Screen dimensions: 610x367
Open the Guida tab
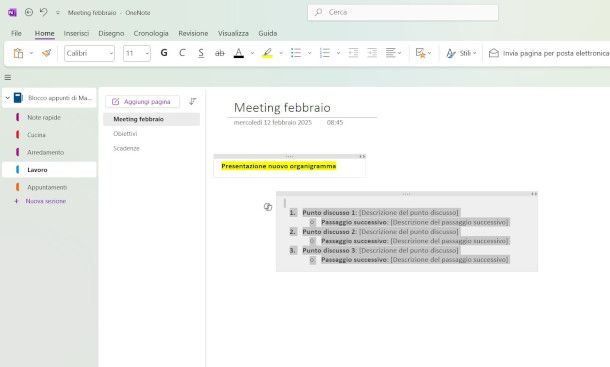coord(268,33)
